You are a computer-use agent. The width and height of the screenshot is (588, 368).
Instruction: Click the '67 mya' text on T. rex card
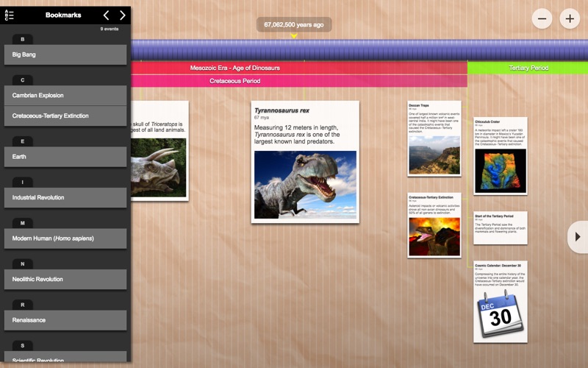click(262, 118)
